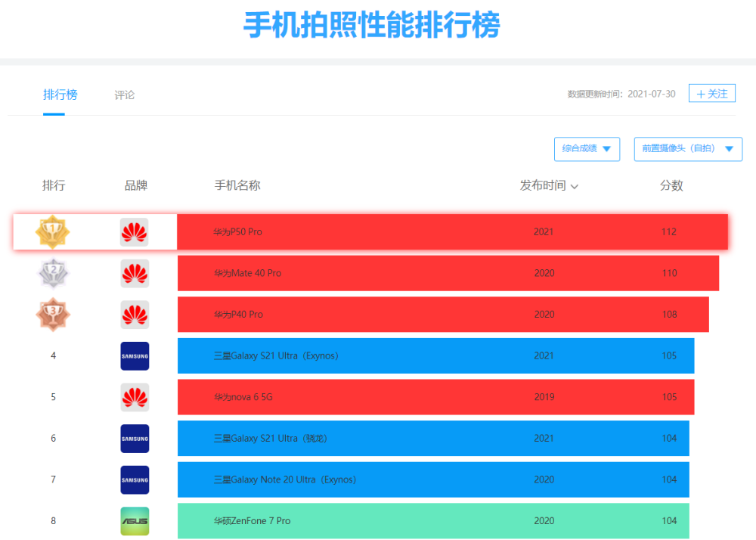
Task: Open the 华为Mate 40 Pro entry
Action: (448, 273)
